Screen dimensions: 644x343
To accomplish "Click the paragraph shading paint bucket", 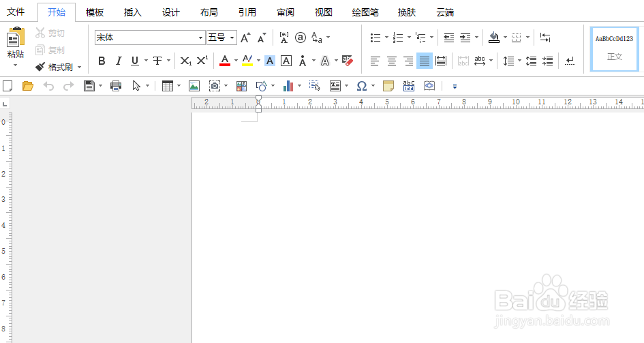I will 494,38.
